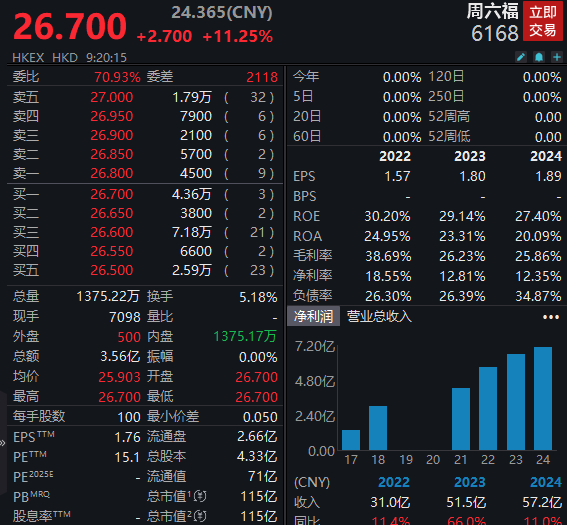
Task: Click the currency icon beside 总市值1
Action: tap(200, 496)
